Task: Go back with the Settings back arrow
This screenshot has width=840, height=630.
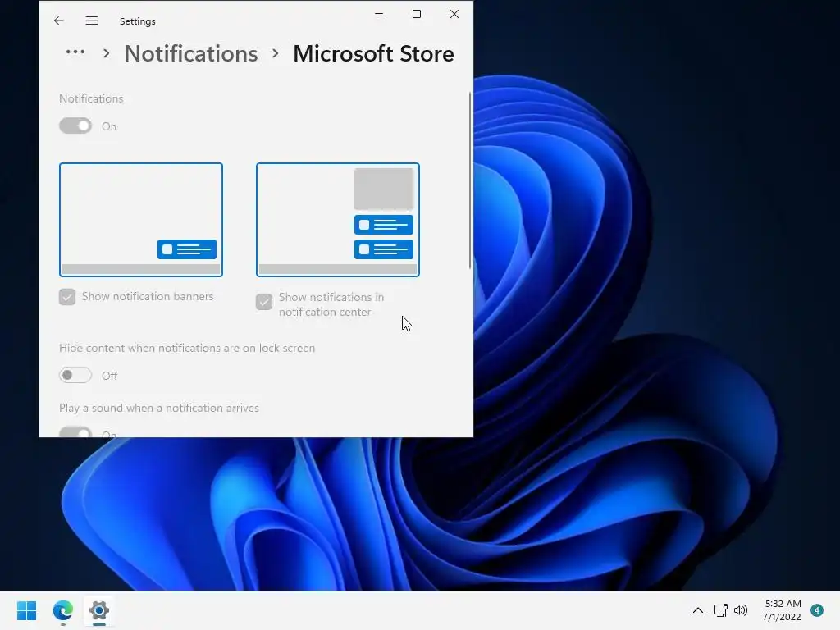Action: point(59,21)
